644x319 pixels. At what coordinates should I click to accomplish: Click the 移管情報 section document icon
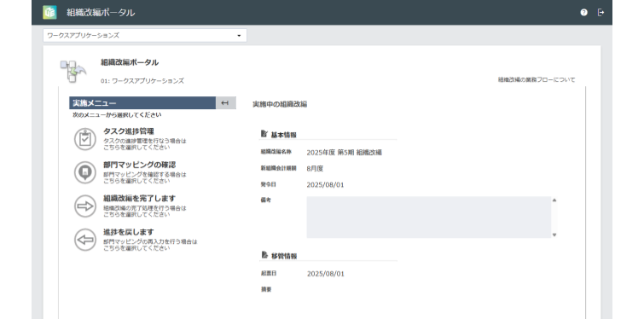click(x=264, y=255)
